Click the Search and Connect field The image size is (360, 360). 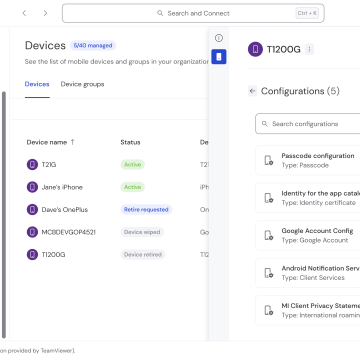pos(193,13)
